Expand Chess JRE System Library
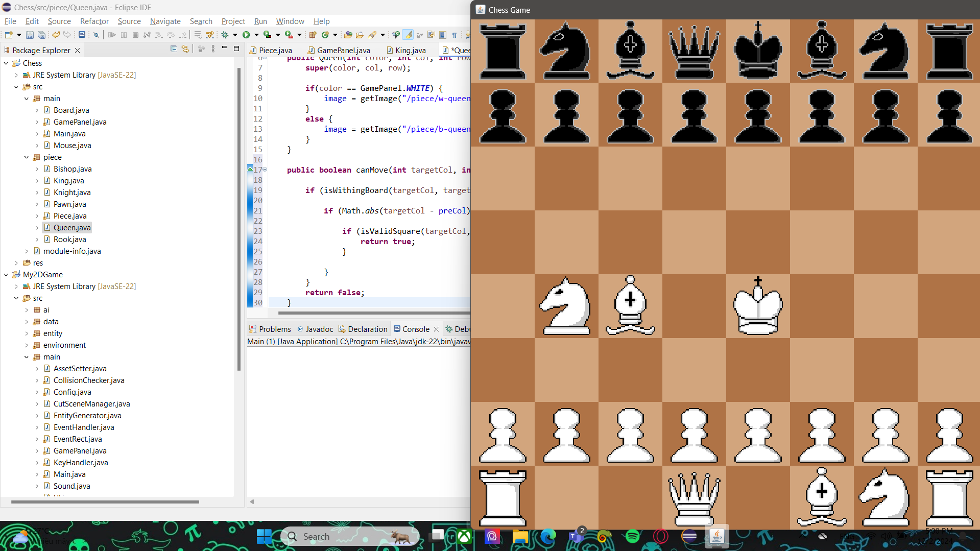980x551 pixels. click(16, 75)
